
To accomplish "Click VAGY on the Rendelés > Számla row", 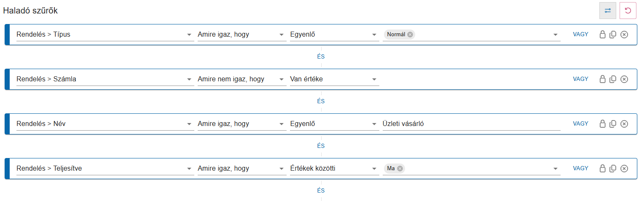I will [x=580, y=79].
